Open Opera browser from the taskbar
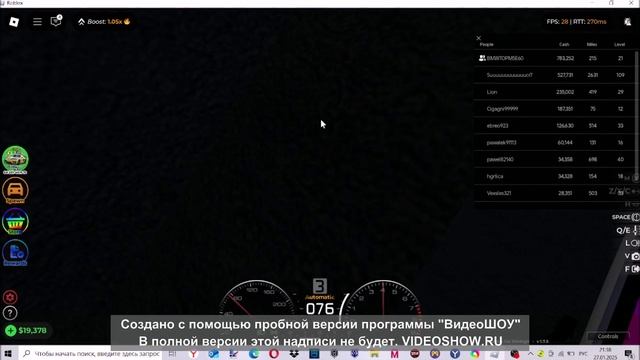This screenshot has width=640, height=360. point(274,354)
